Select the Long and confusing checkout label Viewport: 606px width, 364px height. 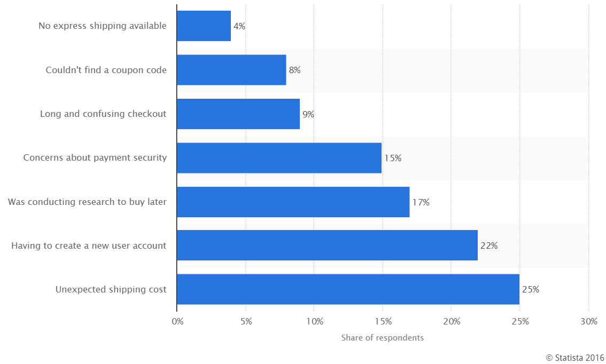pyautogui.click(x=103, y=114)
